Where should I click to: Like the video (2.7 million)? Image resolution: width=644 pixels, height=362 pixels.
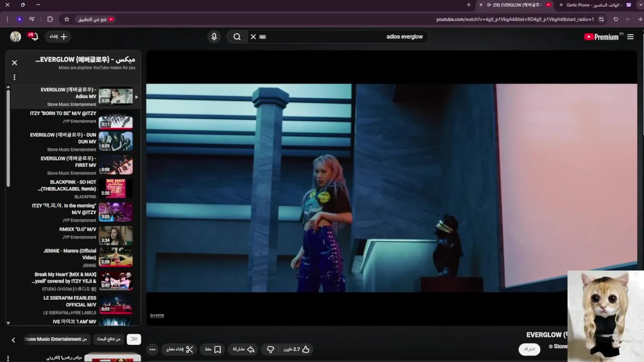[296, 349]
